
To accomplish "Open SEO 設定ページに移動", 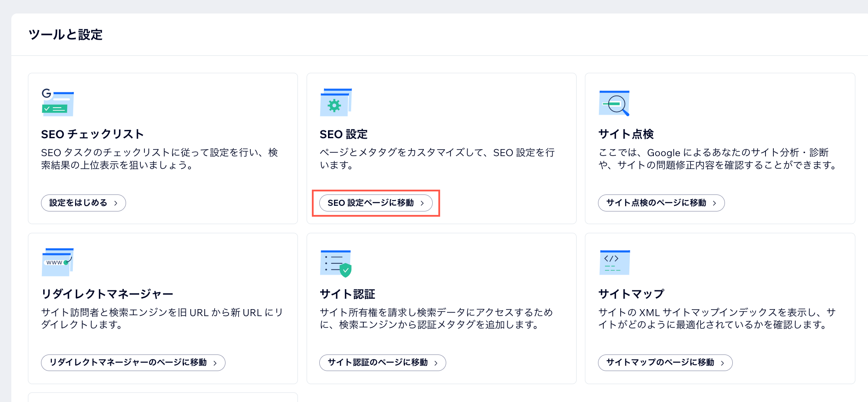I will [x=375, y=203].
